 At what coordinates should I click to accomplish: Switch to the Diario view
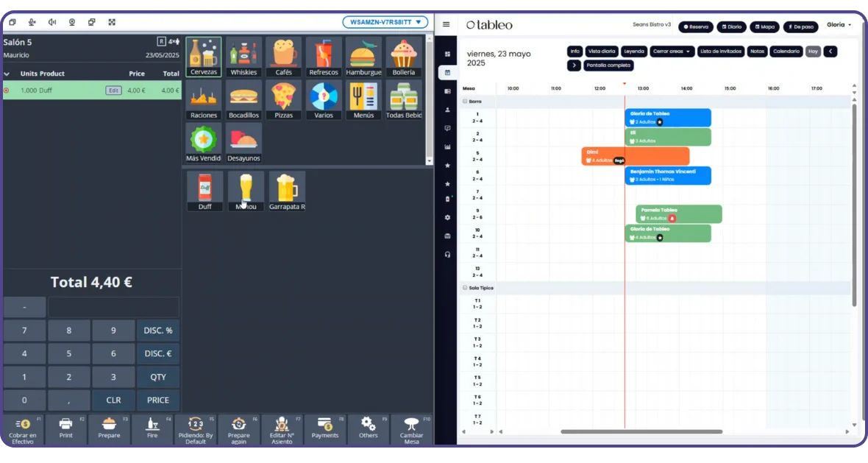[x=732, y=26]
